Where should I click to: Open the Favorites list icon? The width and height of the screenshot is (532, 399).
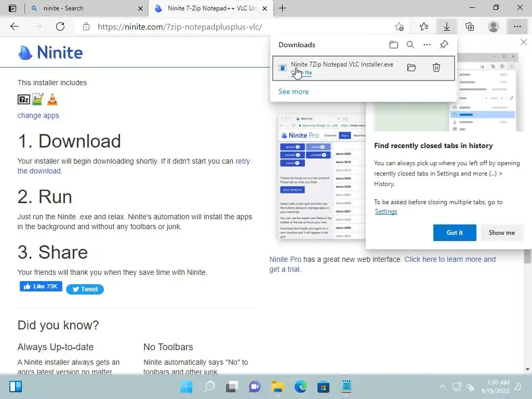(424, 26)
